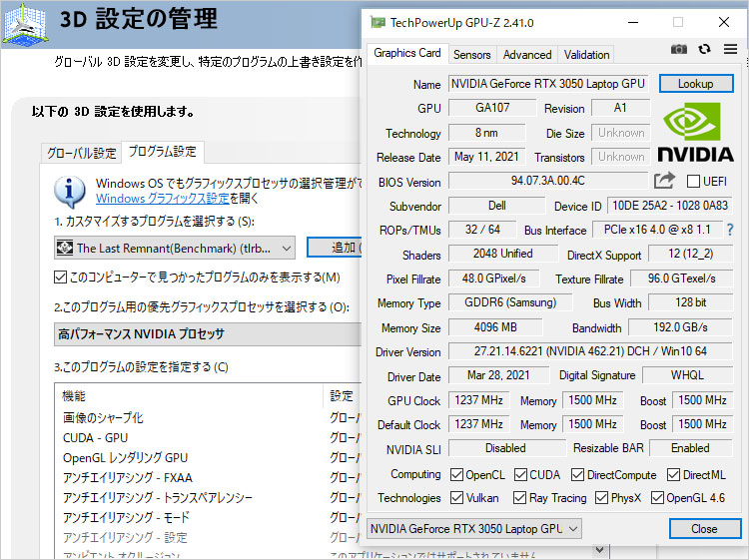Click the GA107 GPU value

492,108
